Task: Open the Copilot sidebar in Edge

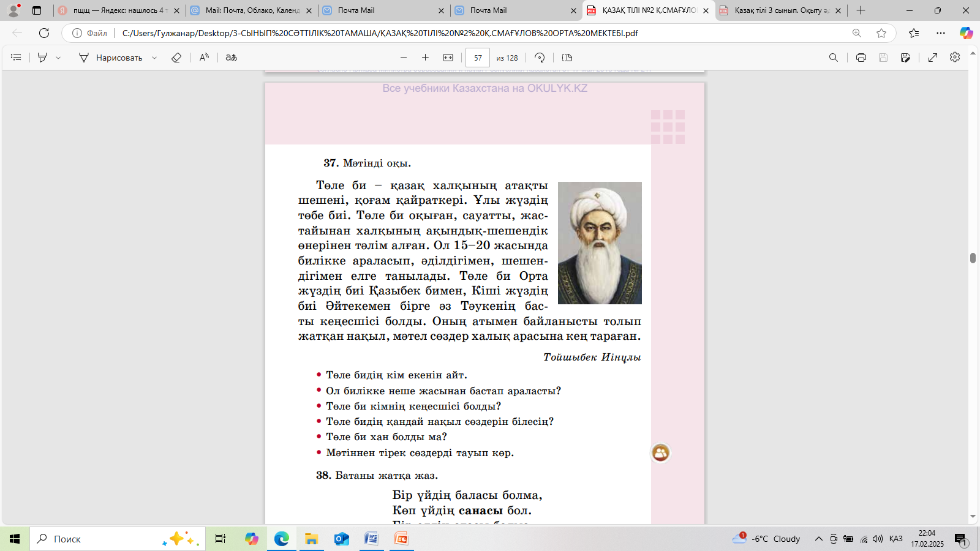Action: click(x=966, y=33)
